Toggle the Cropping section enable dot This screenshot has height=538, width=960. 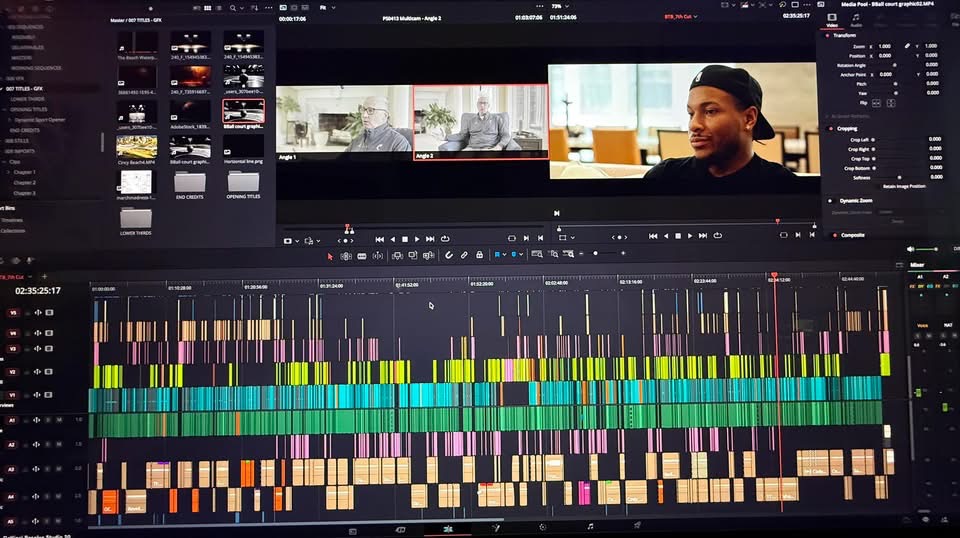tap(831, 129)
